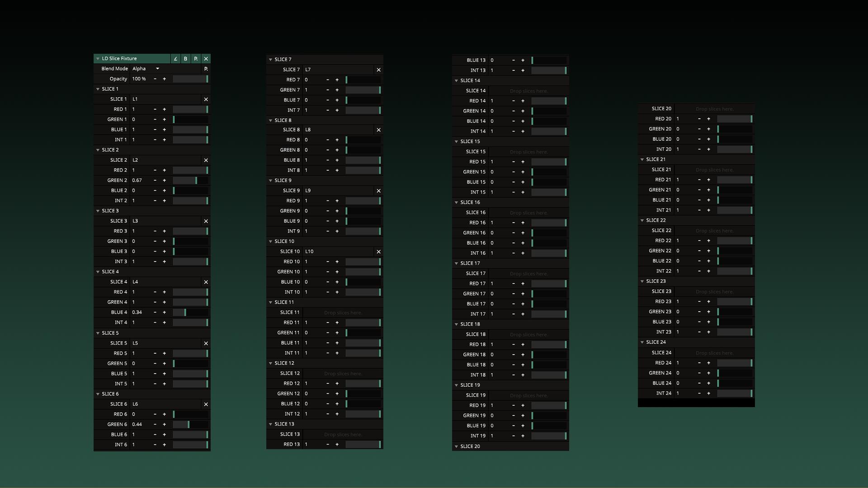The image size is (868, 488).
Task: Collapse the SLICE 16 section
Action: coord(457,202)
